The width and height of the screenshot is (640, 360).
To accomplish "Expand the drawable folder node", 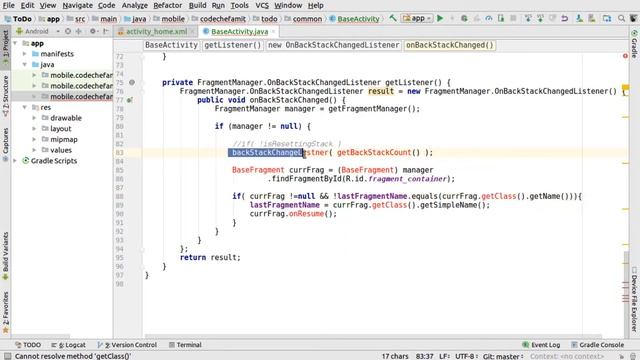I will (x=34, y=118).
